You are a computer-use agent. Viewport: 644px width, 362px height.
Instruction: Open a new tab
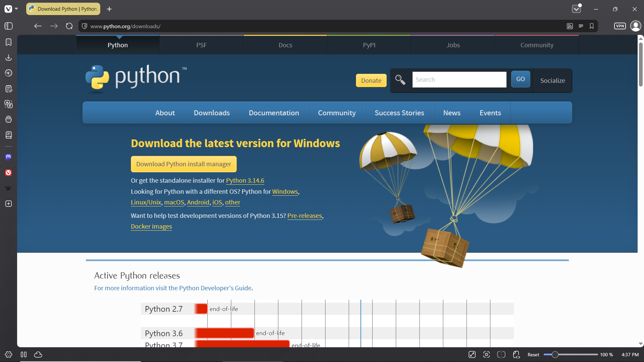109,9
